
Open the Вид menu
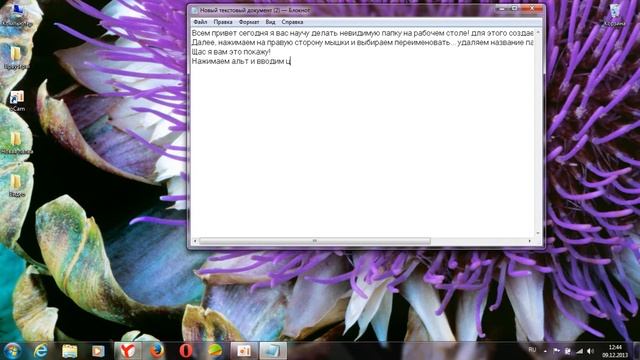pyautogui.click(x=270, y=22)
